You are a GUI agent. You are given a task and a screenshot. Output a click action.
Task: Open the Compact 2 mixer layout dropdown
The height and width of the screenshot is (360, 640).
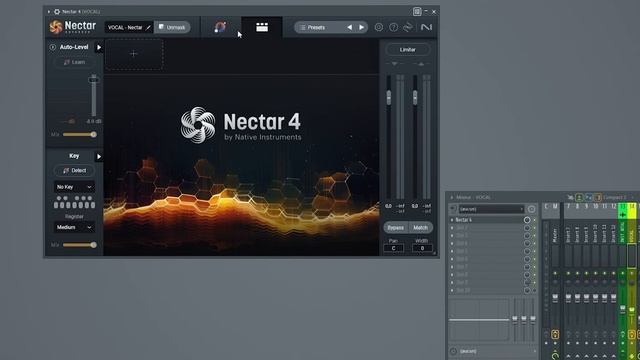pyautogui.click(x=618, y=197)
